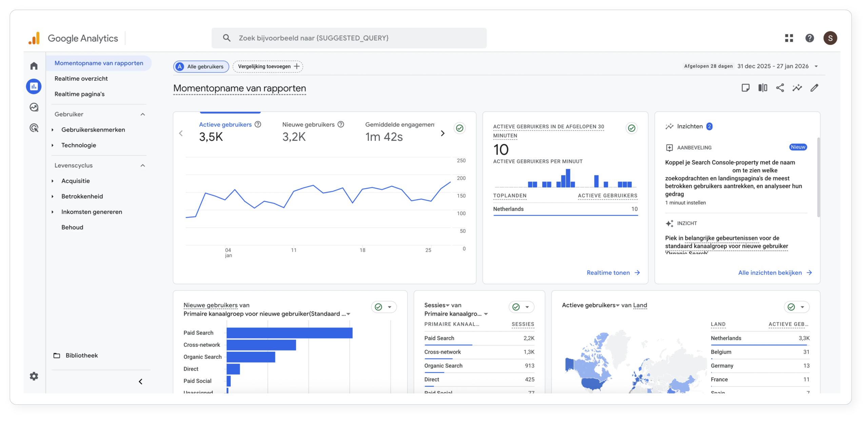Click inside the search field at the top
The height and width of the screenshot is (421, 868).
(x=349, y=38)
